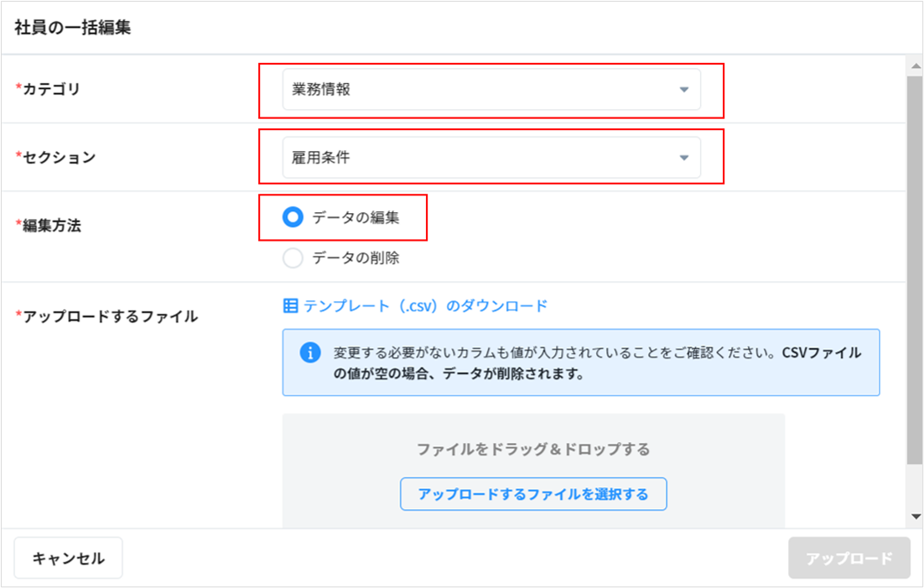Viewport: 924px width, 588px height.
Task: Click the アップロード submit button
Action: (849, 559)
